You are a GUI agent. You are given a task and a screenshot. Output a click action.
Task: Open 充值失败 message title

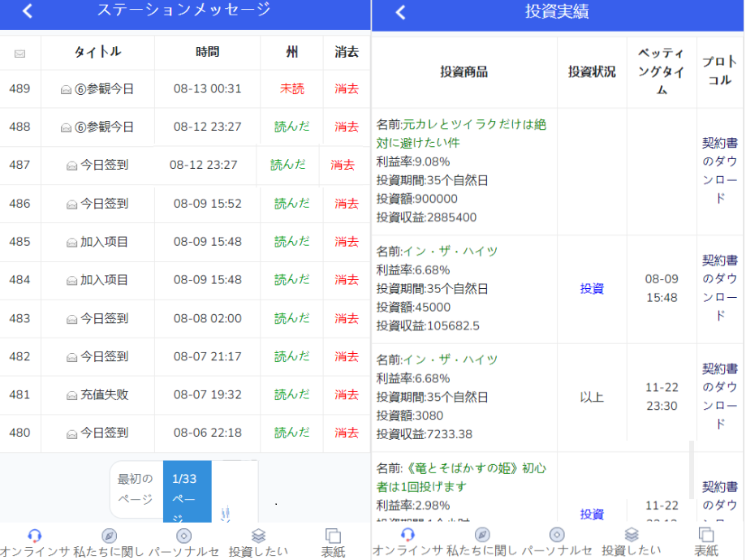(x=104, y=394)
